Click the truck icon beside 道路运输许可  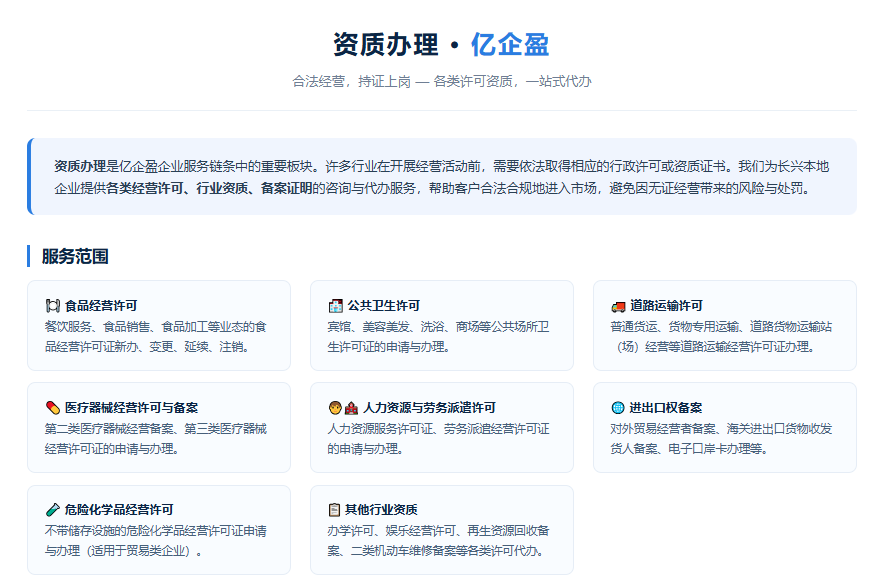pos(618,306)
